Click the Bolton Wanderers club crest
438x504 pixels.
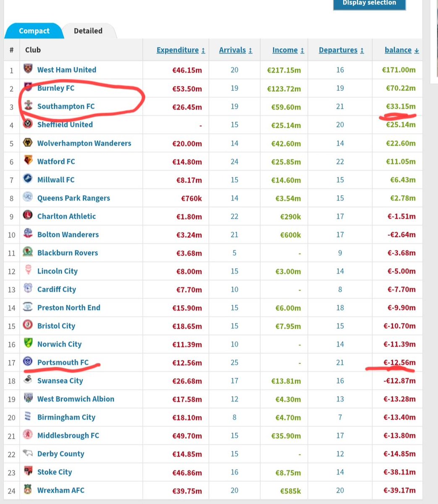click(28, 233)
